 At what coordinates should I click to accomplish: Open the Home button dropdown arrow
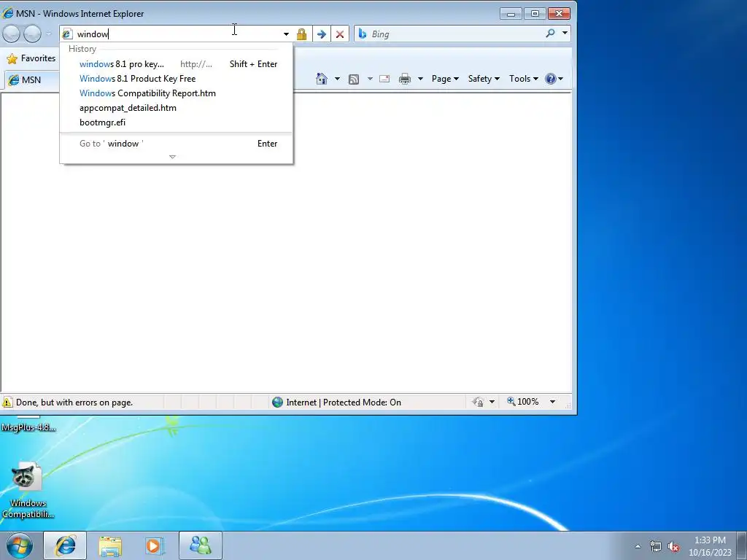click(337, 79)
